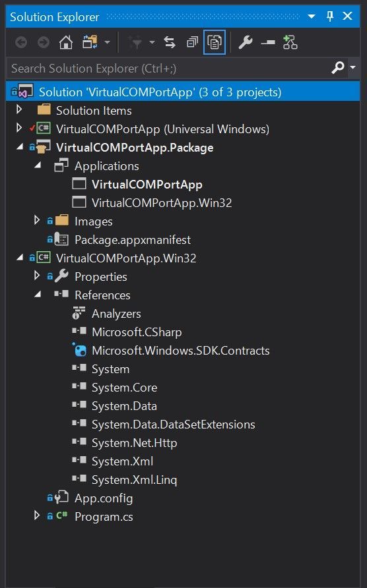Click Sync with Active Document icon
Image resolution: width=367 pixels, height=588 pixels.
[x=170, y=42]
